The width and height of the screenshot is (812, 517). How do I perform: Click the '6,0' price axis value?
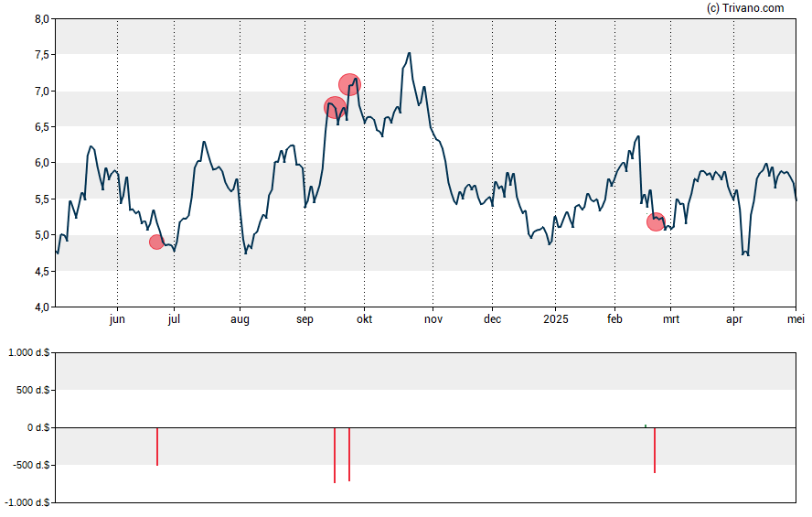click(x=42, y=163)
